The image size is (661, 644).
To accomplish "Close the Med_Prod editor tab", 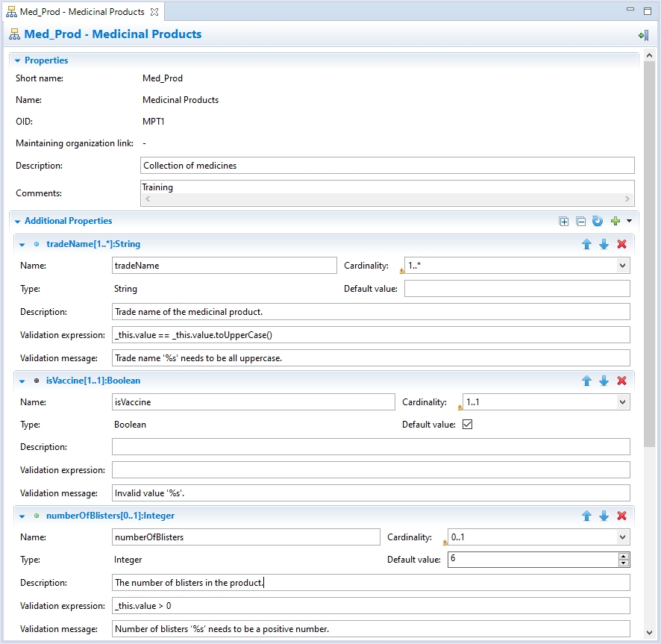I will click(x=154, y=12).
